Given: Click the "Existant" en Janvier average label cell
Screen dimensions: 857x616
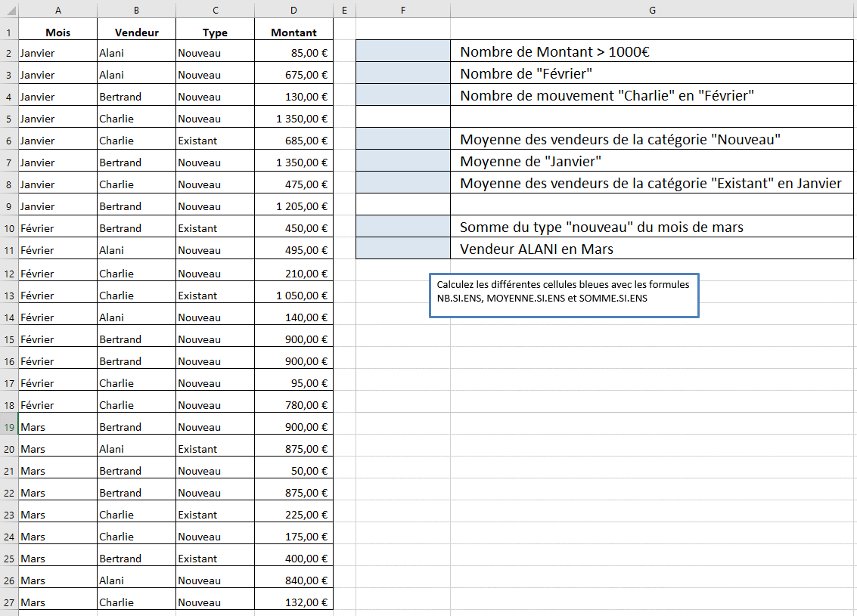Looking at the screenshot, I should pos(651,183).
